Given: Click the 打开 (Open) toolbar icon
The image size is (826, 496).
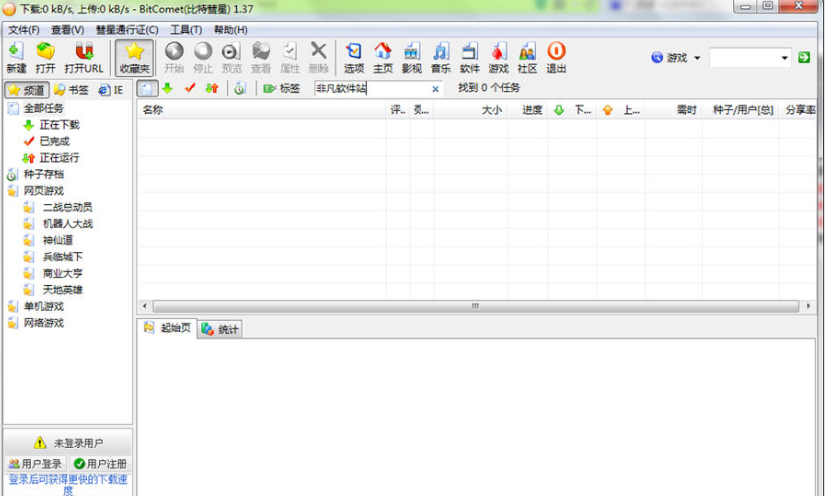Looking at the screenshot, I should point(45,57).
